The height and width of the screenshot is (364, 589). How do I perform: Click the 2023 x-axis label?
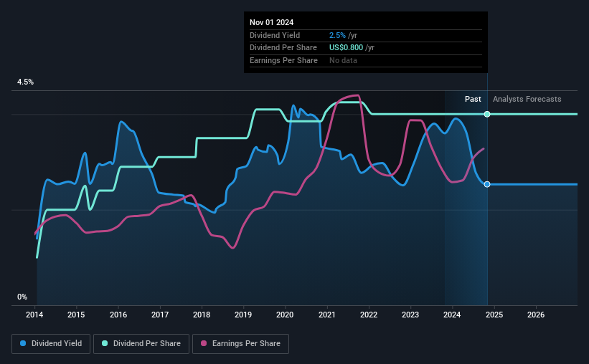(x=410, y=315)
